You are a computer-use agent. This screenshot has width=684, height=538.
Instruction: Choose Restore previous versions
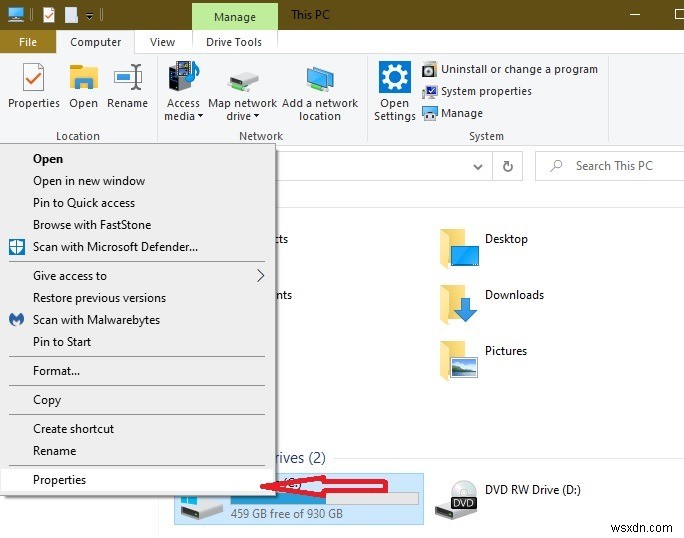click(x=137, y=298)
